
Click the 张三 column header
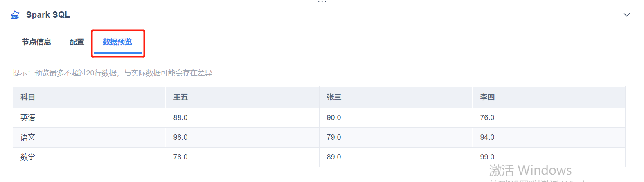coord(334,97)
